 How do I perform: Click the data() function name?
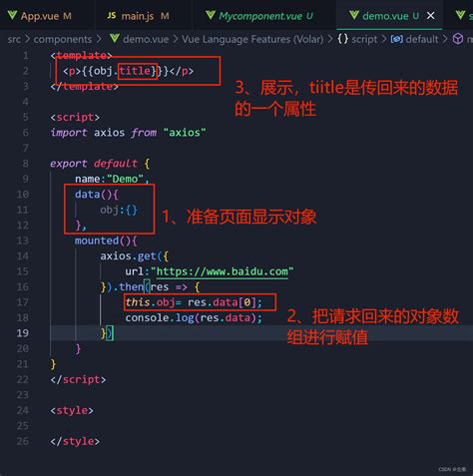pos(87,195)
